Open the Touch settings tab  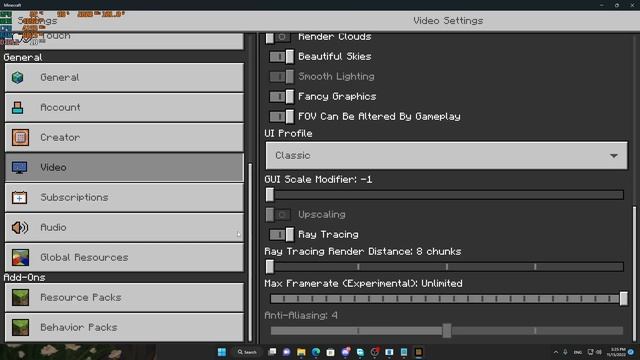pos(124,41)
